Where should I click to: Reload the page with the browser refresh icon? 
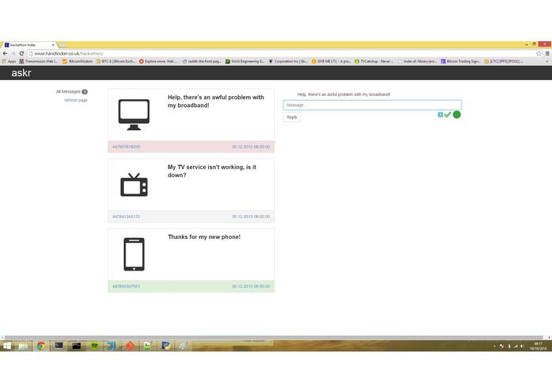coord(21,53)
